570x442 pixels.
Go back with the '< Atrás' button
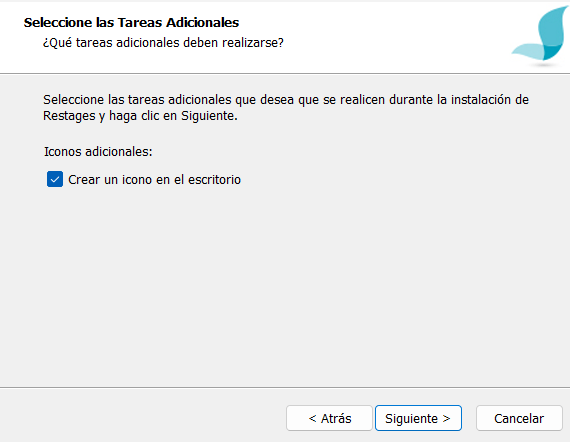pyautogui.click(x=329, y=418)
